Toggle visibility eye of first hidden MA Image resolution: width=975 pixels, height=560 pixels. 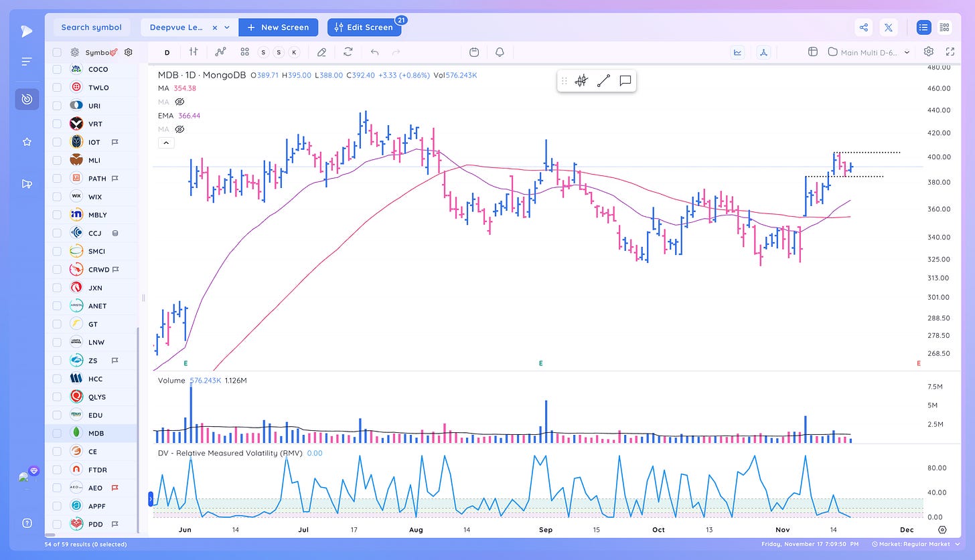[179, 102]
